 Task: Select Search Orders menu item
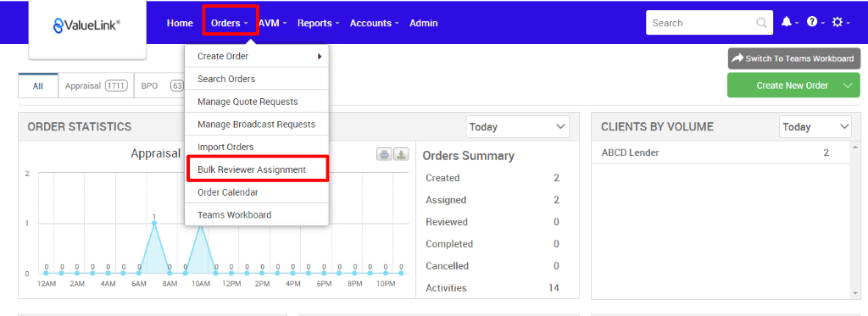[x=257, y=79]
